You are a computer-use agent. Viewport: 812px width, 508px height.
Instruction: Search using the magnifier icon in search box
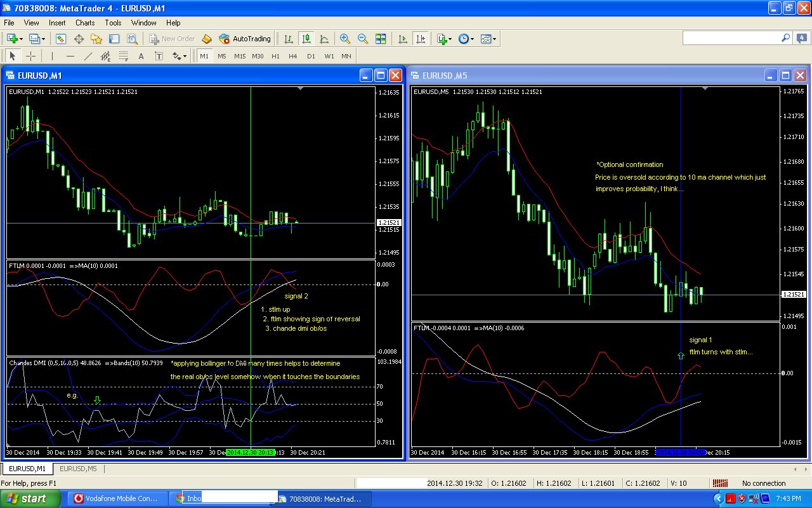(x=785, y=38)
